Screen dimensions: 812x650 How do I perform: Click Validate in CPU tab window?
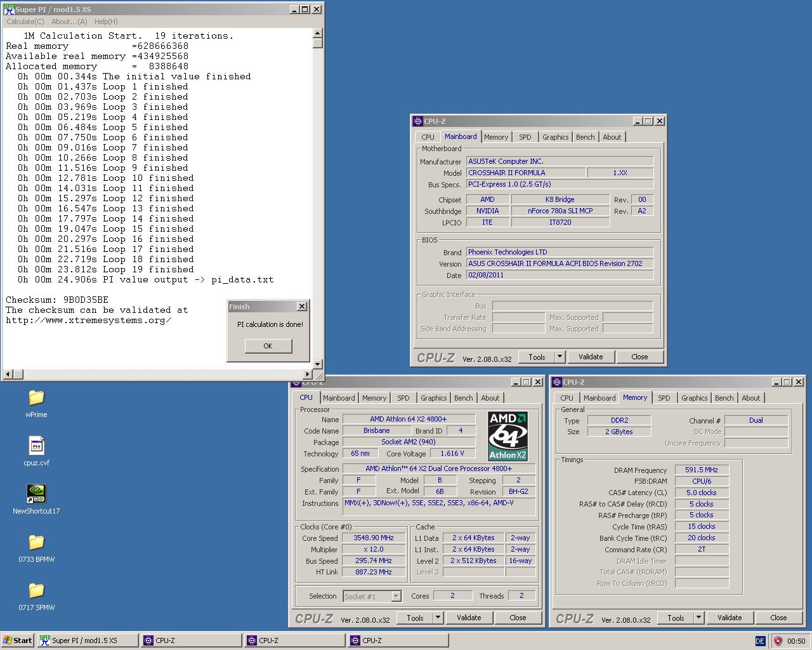[469, 618]
